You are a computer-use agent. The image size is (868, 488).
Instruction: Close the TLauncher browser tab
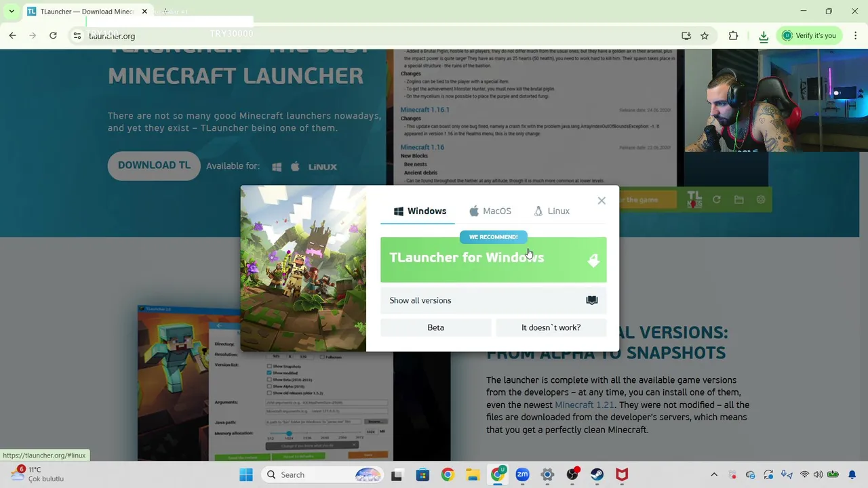[144, 12]
